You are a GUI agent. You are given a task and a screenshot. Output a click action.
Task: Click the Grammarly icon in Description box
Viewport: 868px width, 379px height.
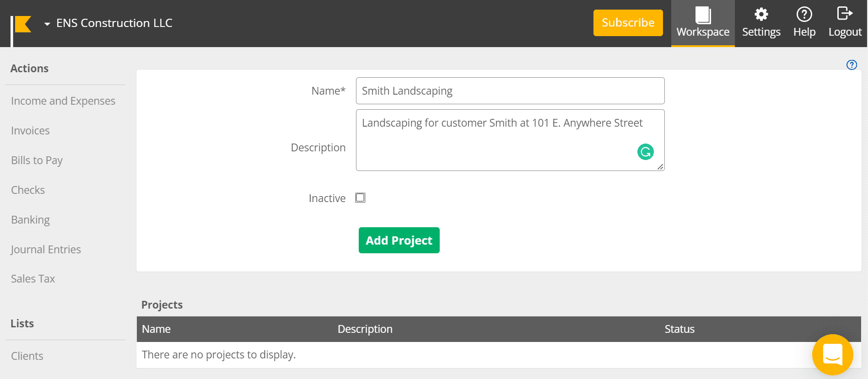coord(645,152)
